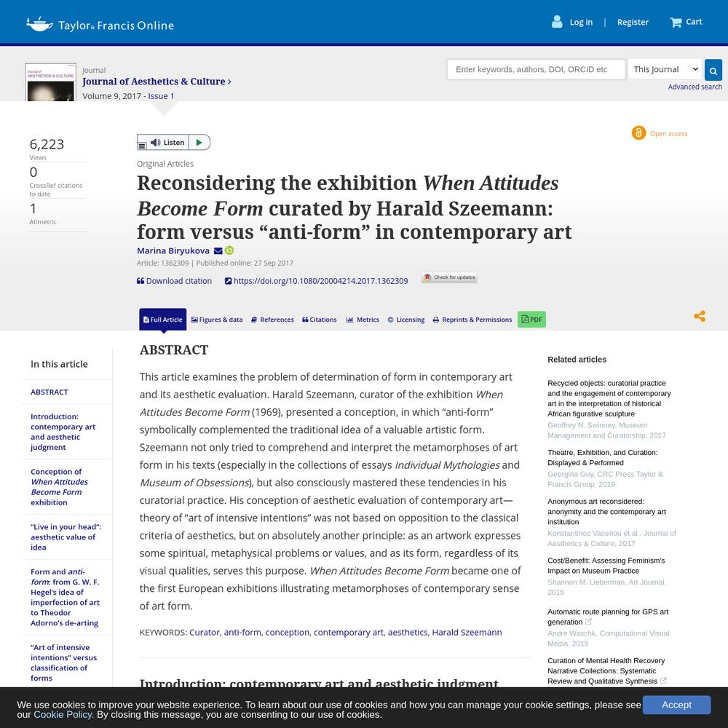Jump to Introduction section in sidebar
Screen dimensions: 728x728
(63, 432)
